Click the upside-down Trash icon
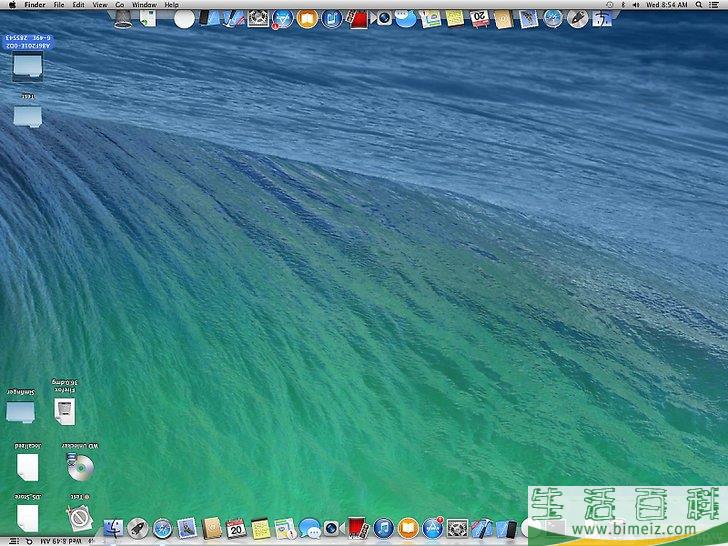 123,19
